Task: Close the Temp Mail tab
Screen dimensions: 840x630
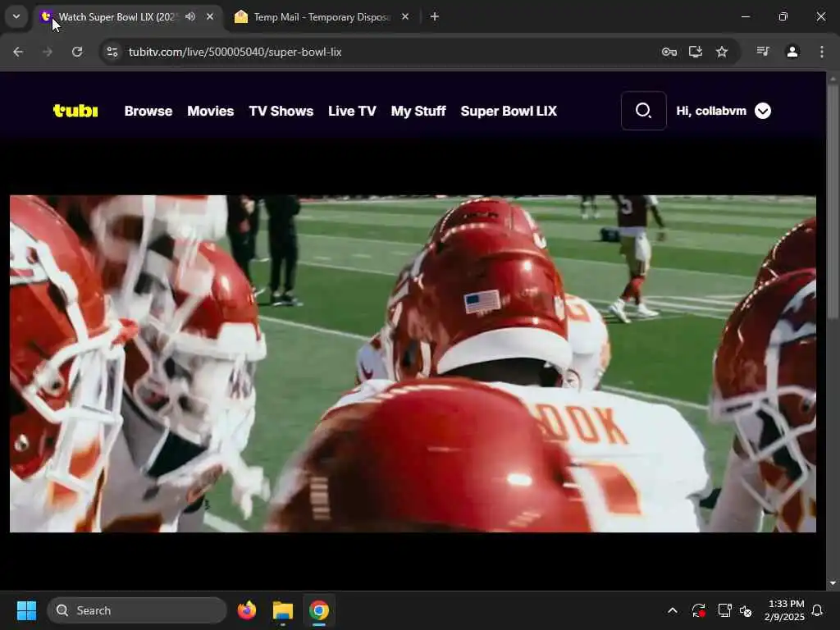Action: pos(405,16)
